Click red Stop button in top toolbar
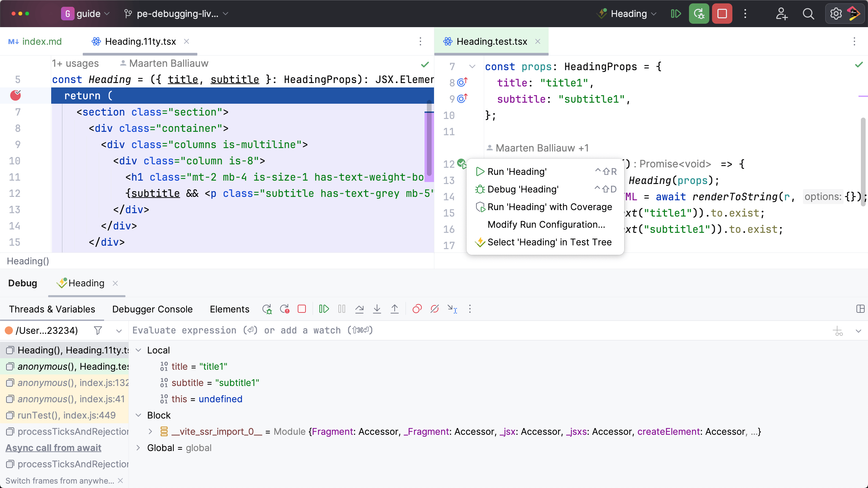Image resolution: width=868 pixels, height=488 pixels. click(722, 14)
